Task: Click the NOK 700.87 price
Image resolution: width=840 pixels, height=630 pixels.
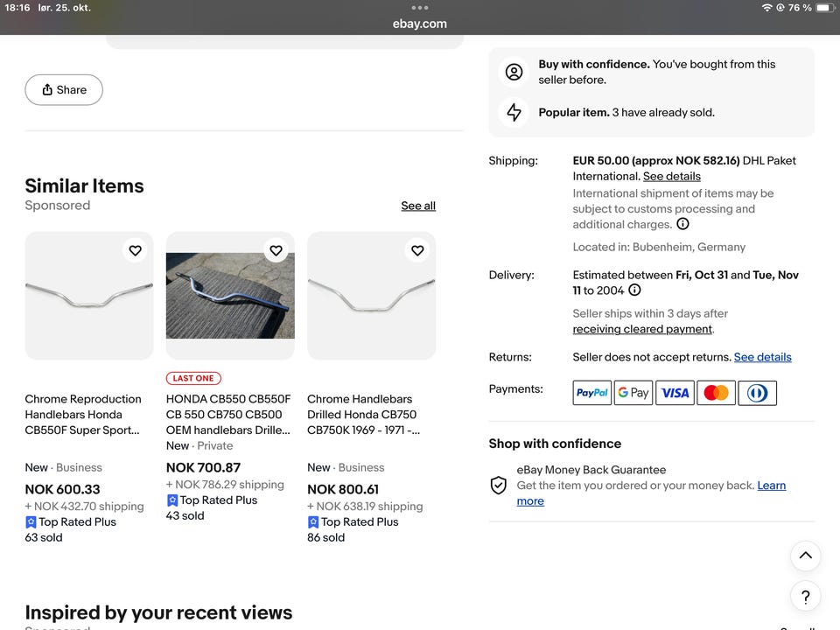Action: [203, 467]
